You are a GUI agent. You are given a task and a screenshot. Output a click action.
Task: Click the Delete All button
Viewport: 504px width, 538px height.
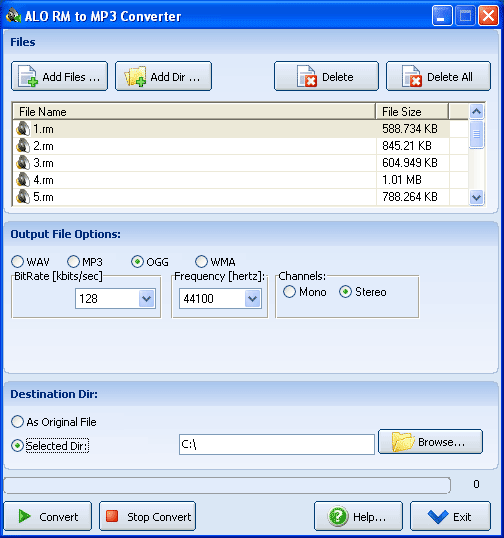(x=438, y=76)
